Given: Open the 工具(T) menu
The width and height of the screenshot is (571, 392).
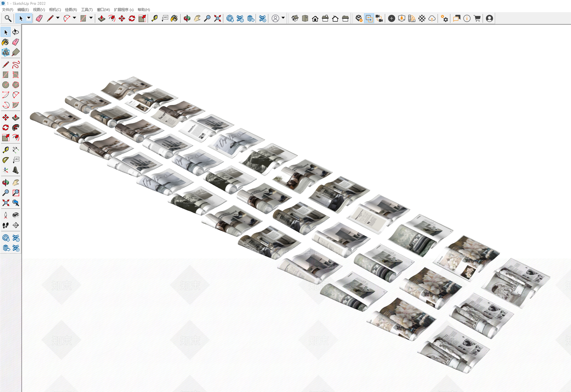Looking at the screenshot, I should click(x=87, y=10).
